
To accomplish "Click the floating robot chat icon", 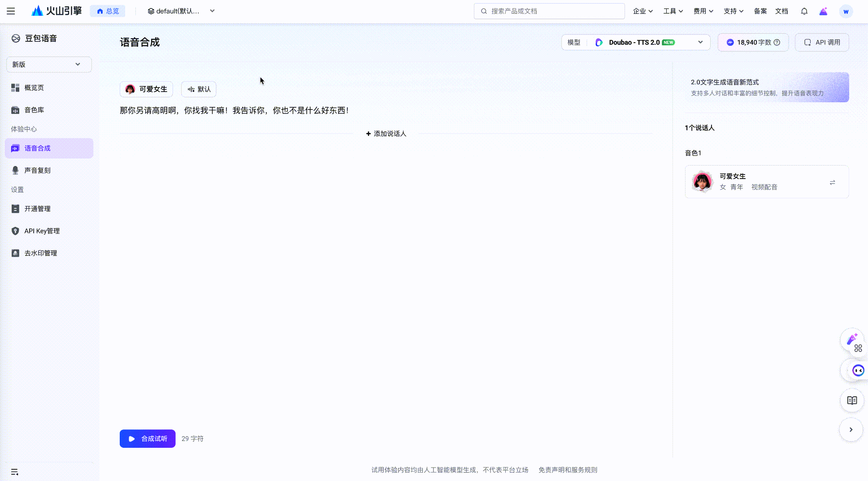I will click(x=857, y=371).
